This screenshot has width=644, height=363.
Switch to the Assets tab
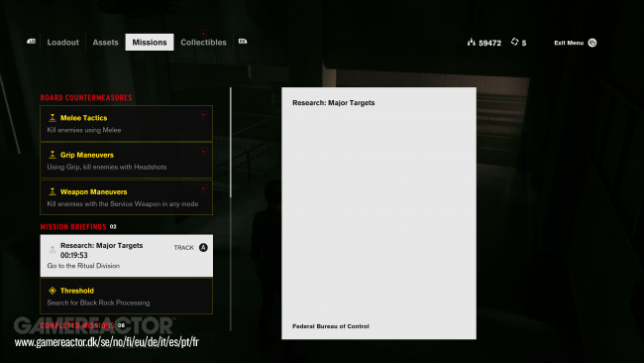click(x=105, y=43)
